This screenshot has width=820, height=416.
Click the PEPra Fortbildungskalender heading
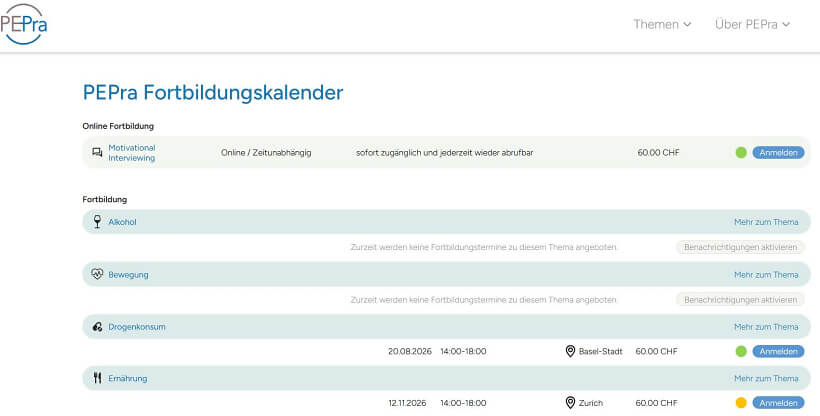pos(213,93)
